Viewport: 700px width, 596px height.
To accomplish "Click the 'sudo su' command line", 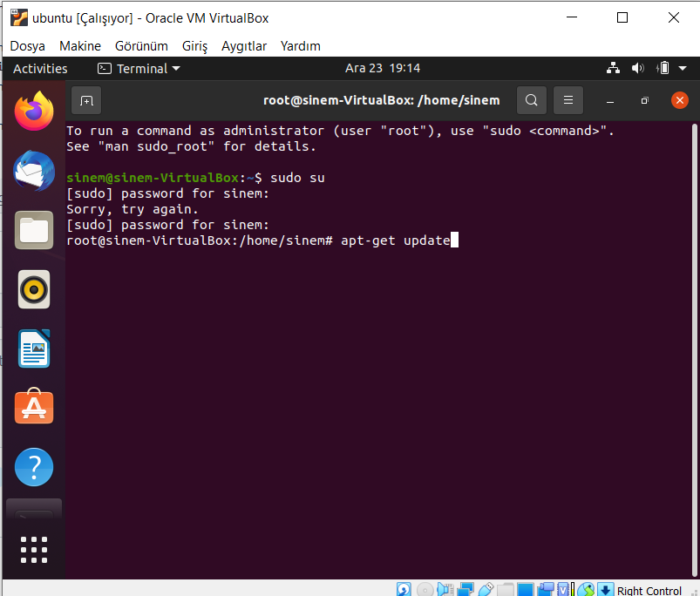I will (195, 178).
